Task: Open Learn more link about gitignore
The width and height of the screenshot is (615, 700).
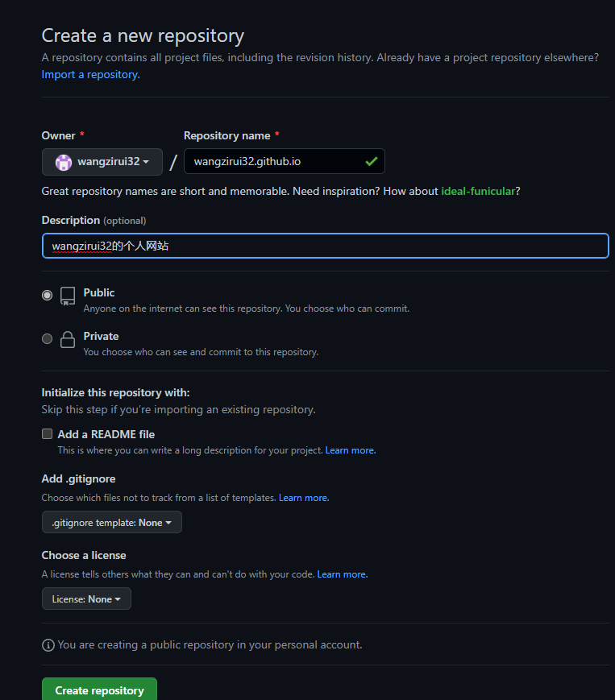Action: point(304,498)
